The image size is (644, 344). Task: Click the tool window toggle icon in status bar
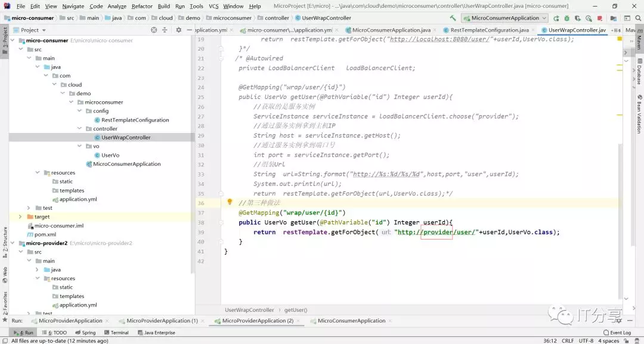[x=5, y=340]
